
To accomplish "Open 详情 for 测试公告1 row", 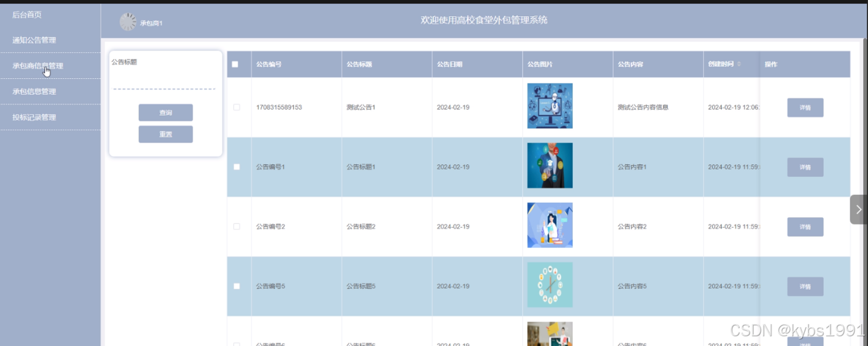I will pos(805,107).
